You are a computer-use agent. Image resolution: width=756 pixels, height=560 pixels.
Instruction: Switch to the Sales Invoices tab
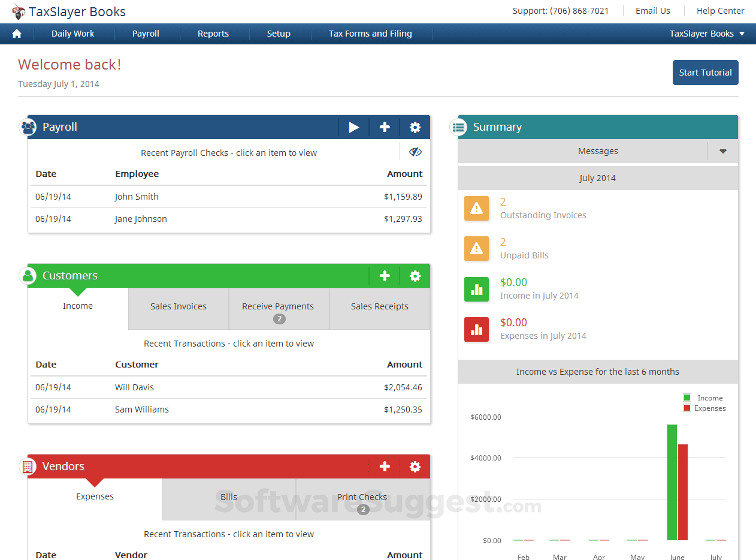178,306
